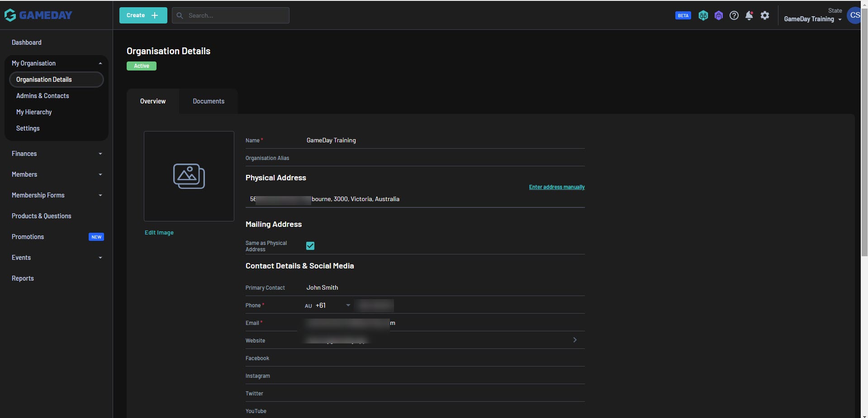
Task: Click the Facebook field
Action: pyautogui.click(x=415, y=358)
